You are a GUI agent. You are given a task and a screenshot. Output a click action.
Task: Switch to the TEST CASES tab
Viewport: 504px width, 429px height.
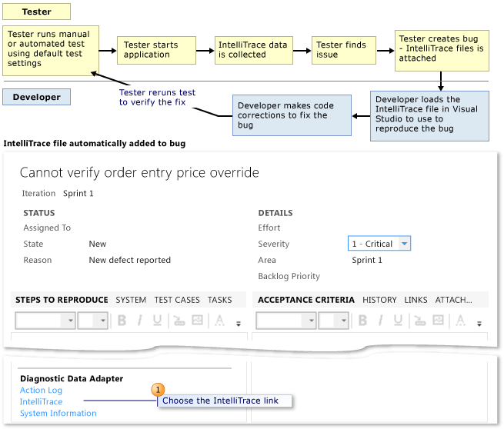click(x=177, y=300)
